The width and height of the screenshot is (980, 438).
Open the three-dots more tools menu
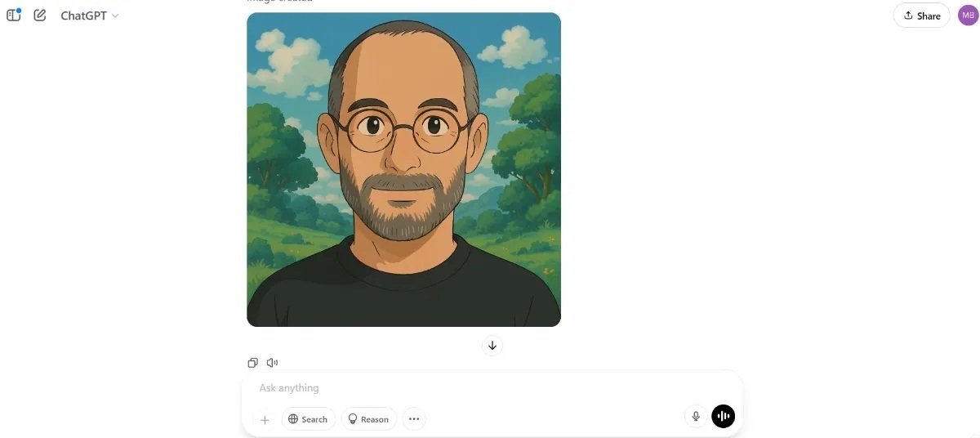coord(414,419)
